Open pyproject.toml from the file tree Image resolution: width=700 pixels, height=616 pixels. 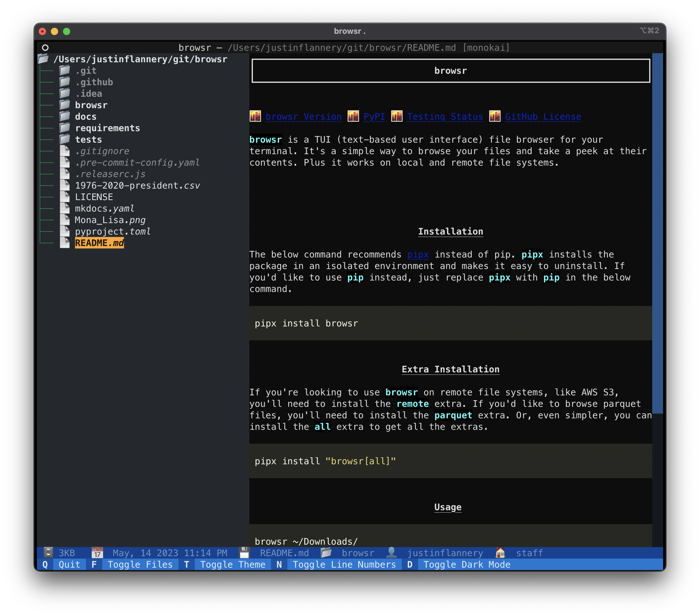[113, 231]
